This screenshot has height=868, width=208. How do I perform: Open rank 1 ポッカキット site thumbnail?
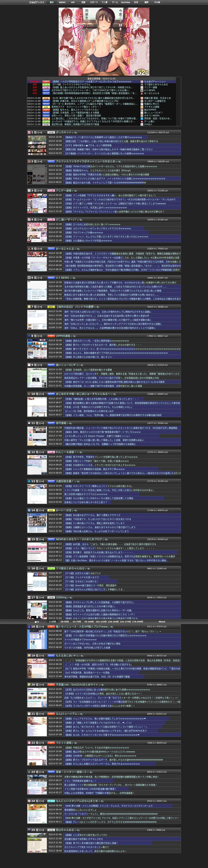coord(37,145)
